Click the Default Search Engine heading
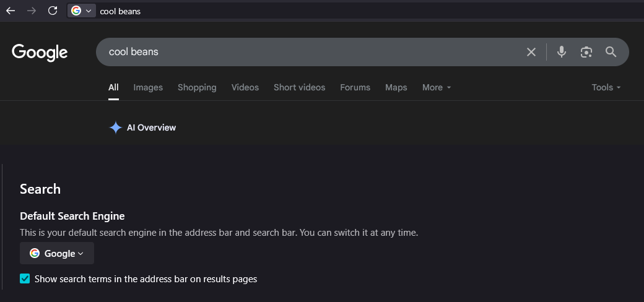This screenshot has width=644, height=302. (x=72, y=216)
